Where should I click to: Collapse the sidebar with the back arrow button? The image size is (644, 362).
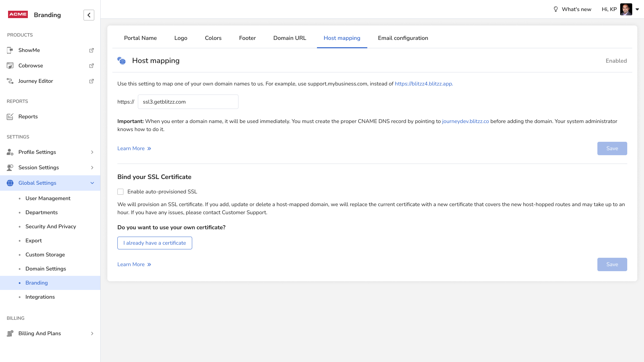click(x=89, y=15)
